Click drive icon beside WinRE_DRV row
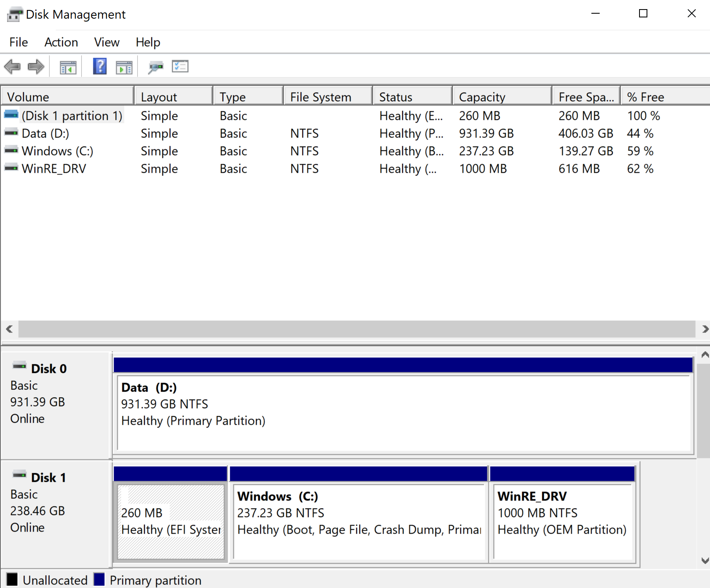The height and width of the screenshot is (588, 710). (11, 168)
